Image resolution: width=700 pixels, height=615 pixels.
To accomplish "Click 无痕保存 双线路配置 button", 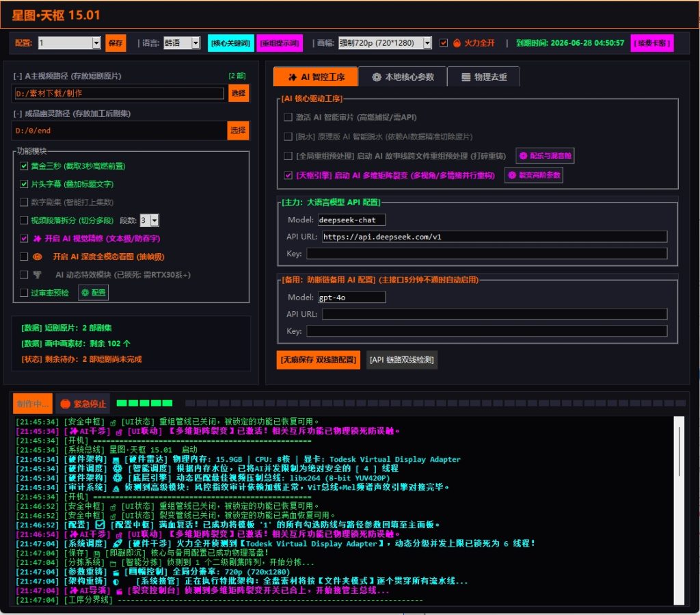I will 319,360.
